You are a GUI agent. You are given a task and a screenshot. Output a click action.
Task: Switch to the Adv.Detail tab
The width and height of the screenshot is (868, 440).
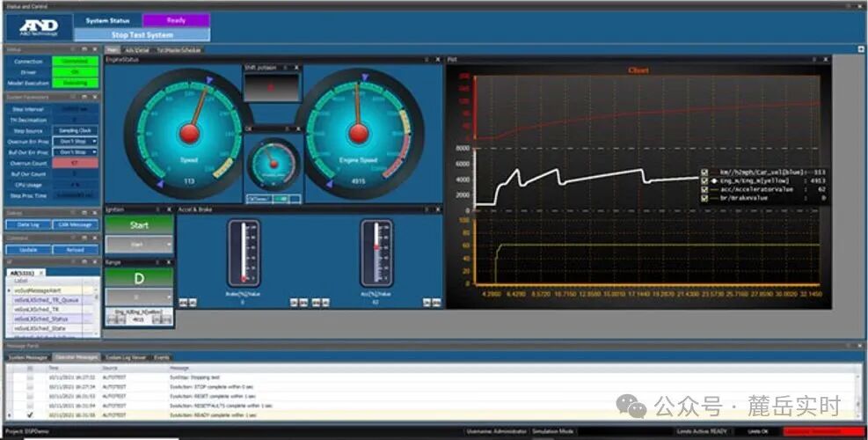(x=137, y=50)
